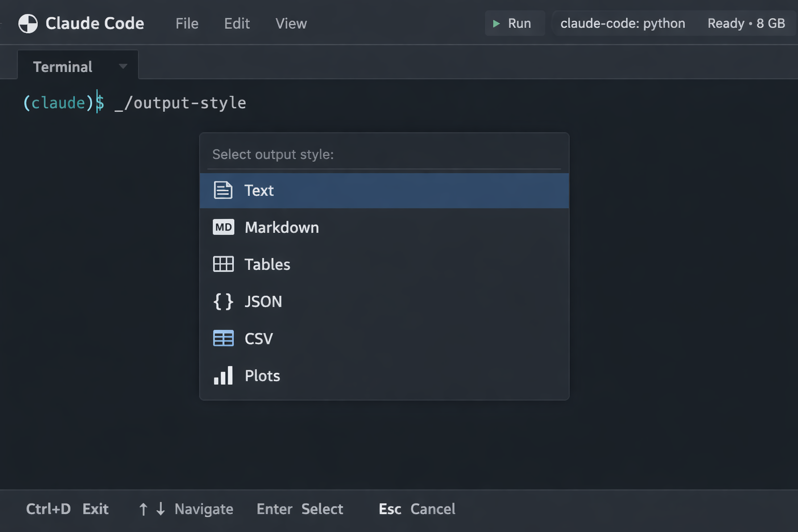The width and height of the screenshot is (798, 532).
Task: Choose Markdown output style
Action: pyautogui.click(x=384, y=227)
